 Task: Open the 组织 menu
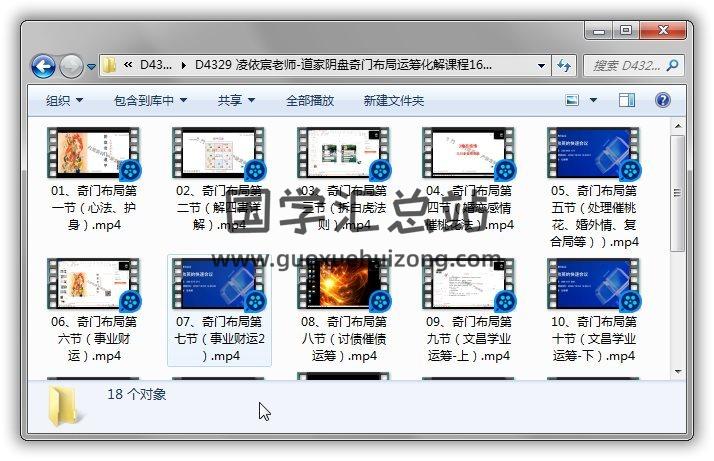pyautogui.click(x=64, y=100)
